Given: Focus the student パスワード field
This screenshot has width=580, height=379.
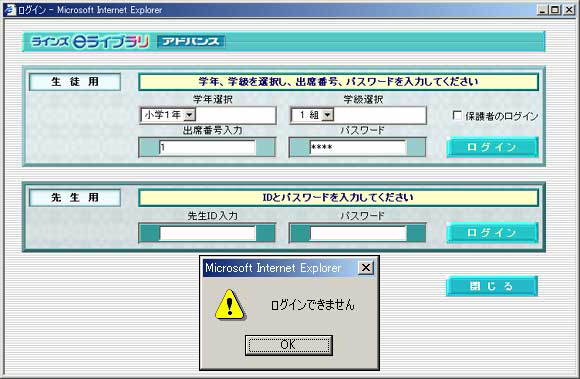Looking at the screenshot, I should [x=358, y=148].
